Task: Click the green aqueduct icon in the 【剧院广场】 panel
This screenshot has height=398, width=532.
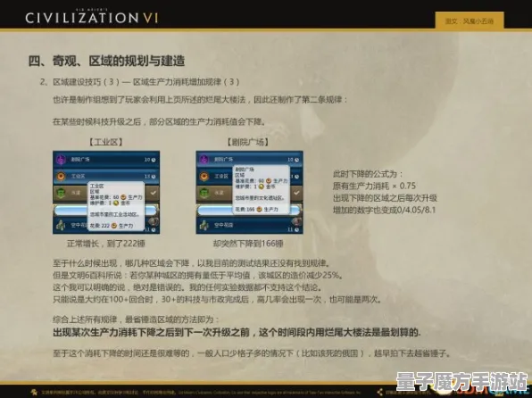Action: (204, 193)
